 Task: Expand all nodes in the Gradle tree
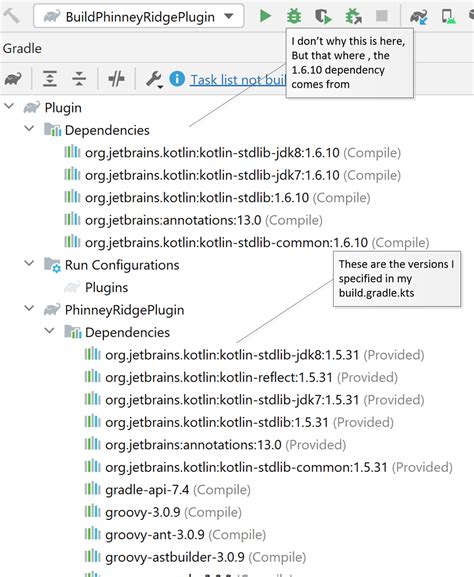pos(50,79)
